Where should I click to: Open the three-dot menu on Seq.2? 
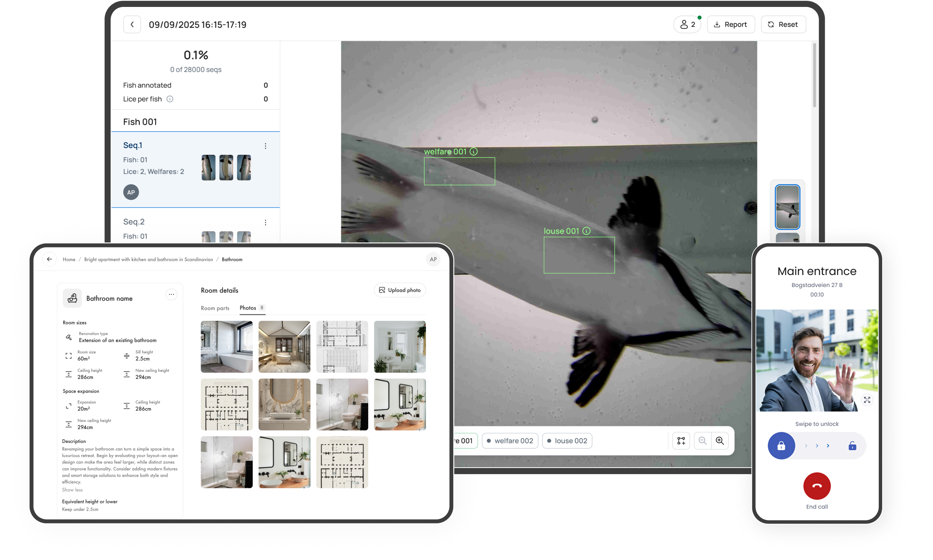(x=265, y=222)
